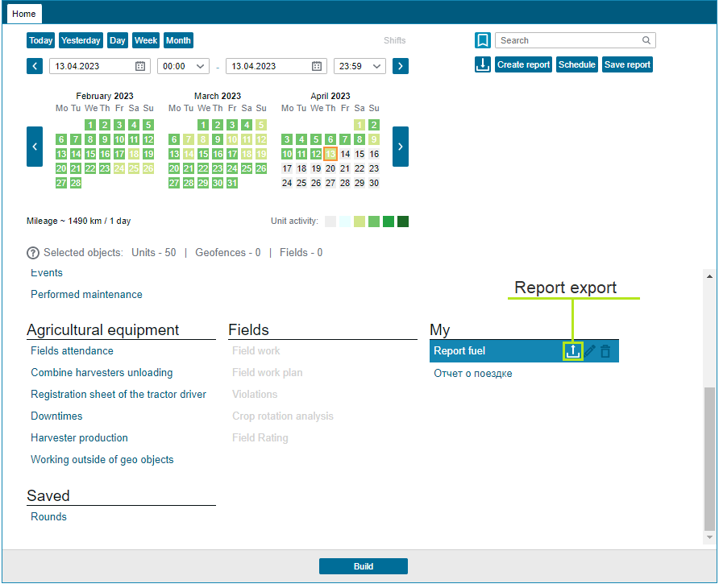Select the Week period button

tap(146, 40)
